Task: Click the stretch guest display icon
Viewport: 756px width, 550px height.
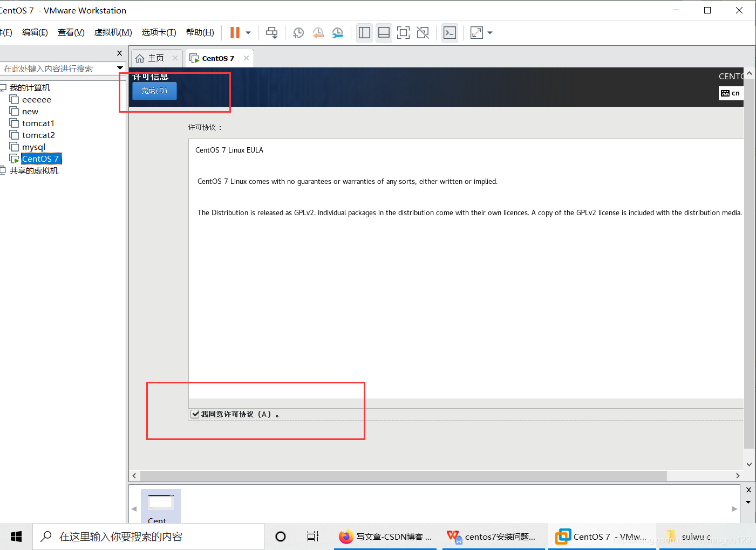Action: [x=476, y=33]
